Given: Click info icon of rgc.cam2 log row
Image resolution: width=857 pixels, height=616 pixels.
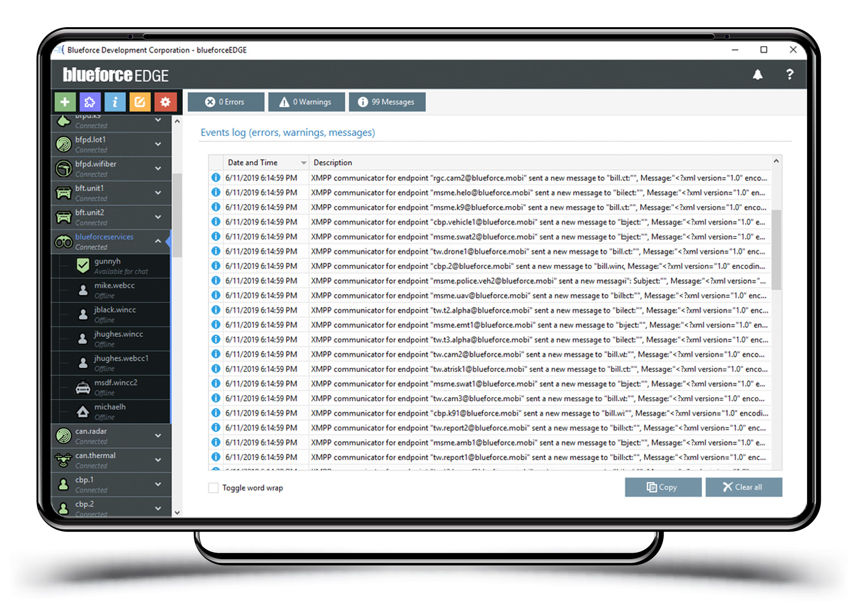Looking at the screenshot, I should click(x=216, y=178).
